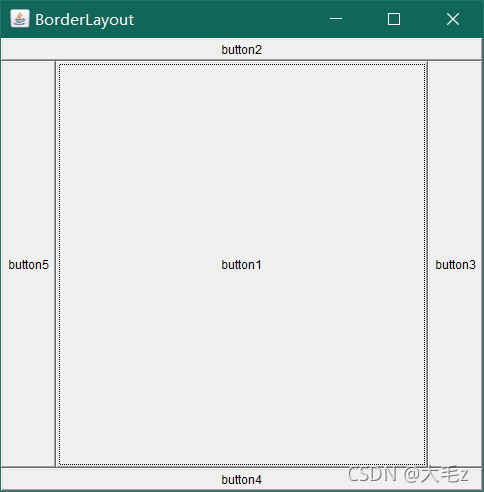484x492 pixels.
Task: Click the BorderLayout window title text
Action: [x=84, y=20]
